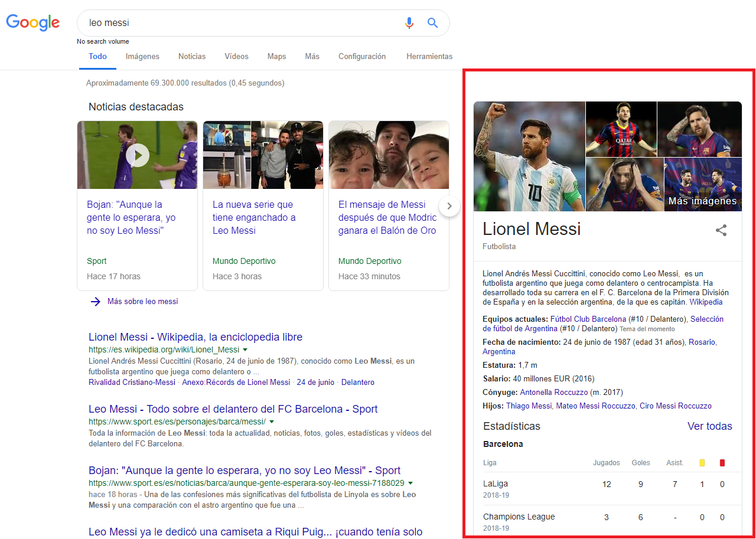
Task: Open Lionel Messi Wikipedia result
Action: [x=195, y=337]
